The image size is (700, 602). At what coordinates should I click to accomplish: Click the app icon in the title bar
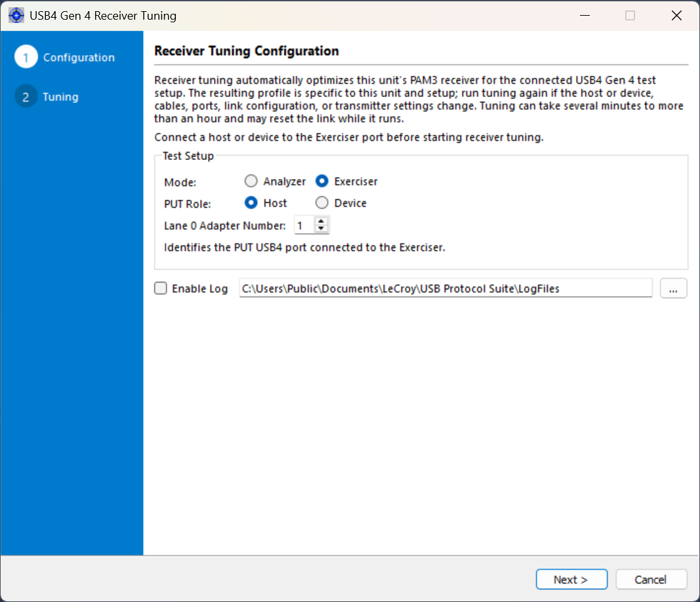[16, 16]
